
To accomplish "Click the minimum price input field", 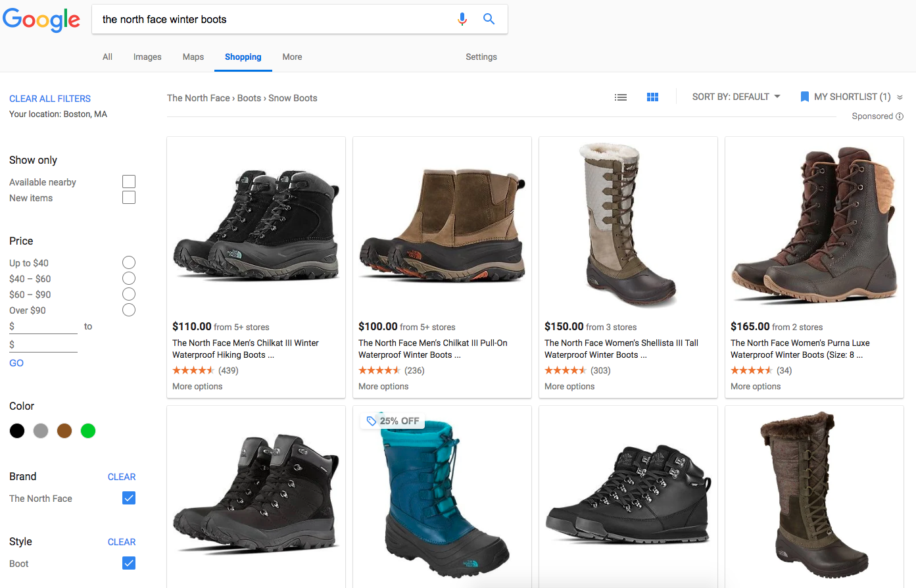I will coord(43,326).
